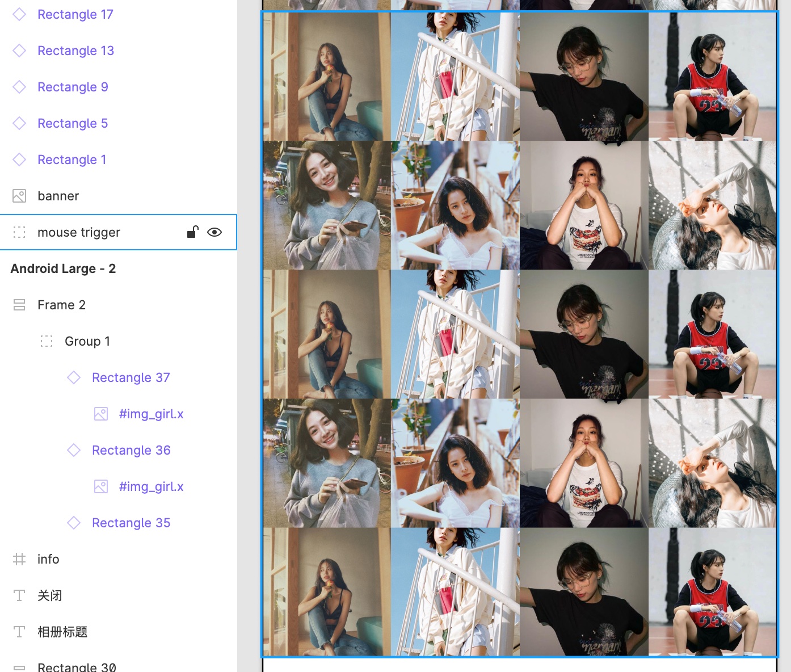Pick the "Rectangle 5" layer label
The height and width of the screenshot is (672, 791).
click(x=73, y=123)
